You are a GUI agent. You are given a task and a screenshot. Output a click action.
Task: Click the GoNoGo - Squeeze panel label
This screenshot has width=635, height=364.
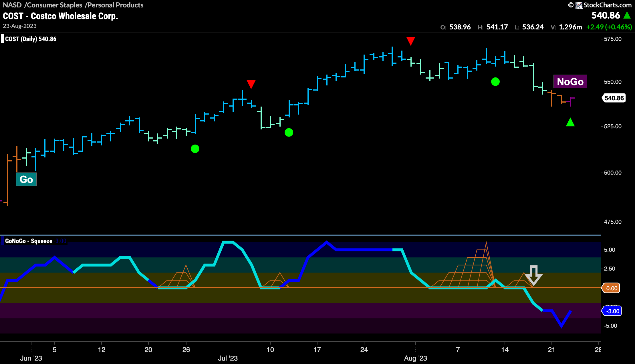(x=29, y=241)
